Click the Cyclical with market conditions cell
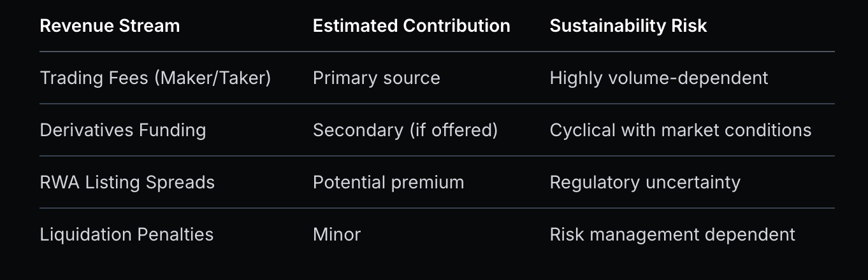The image size is (868, 280). click(x=680, y=130)
